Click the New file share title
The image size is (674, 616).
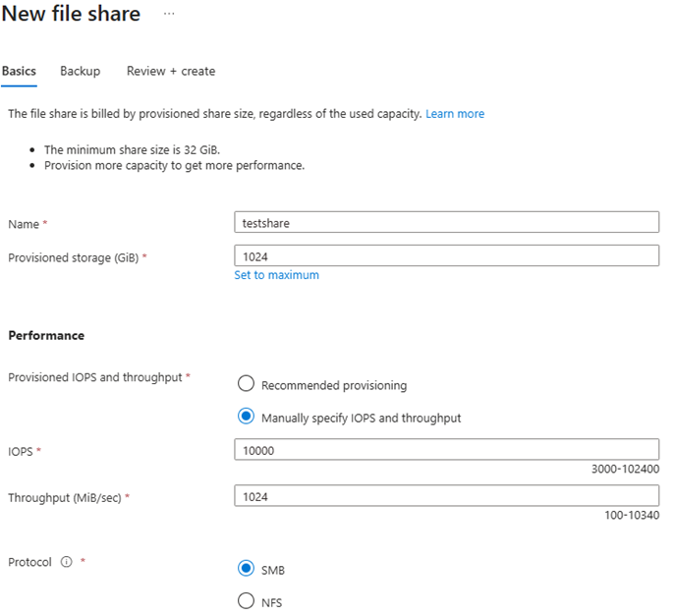[72, 14]
